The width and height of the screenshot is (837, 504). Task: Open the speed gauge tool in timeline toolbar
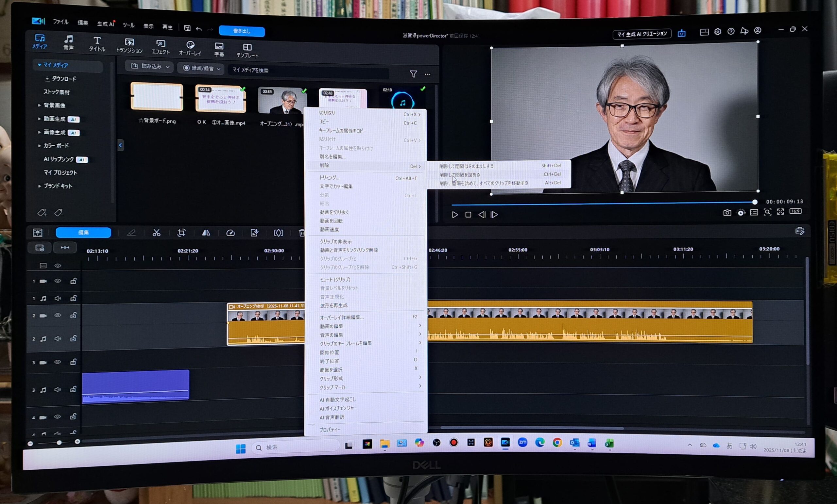[x=230, y=233]
